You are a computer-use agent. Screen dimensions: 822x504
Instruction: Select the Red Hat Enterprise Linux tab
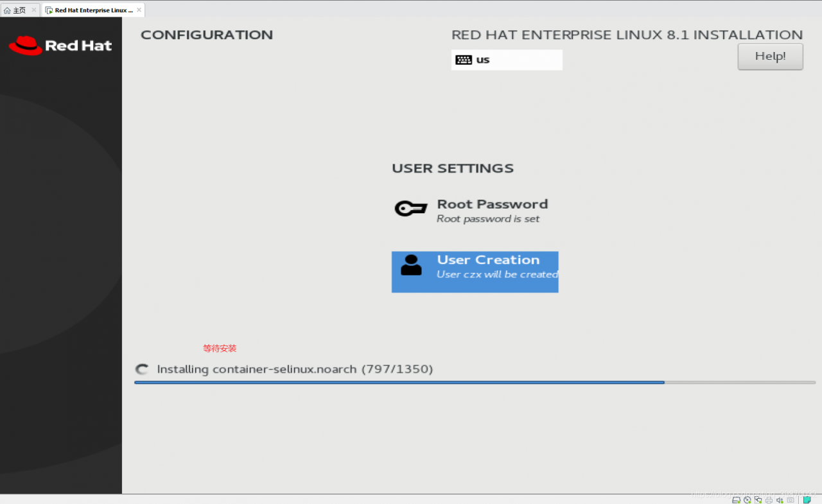point(94,10)
